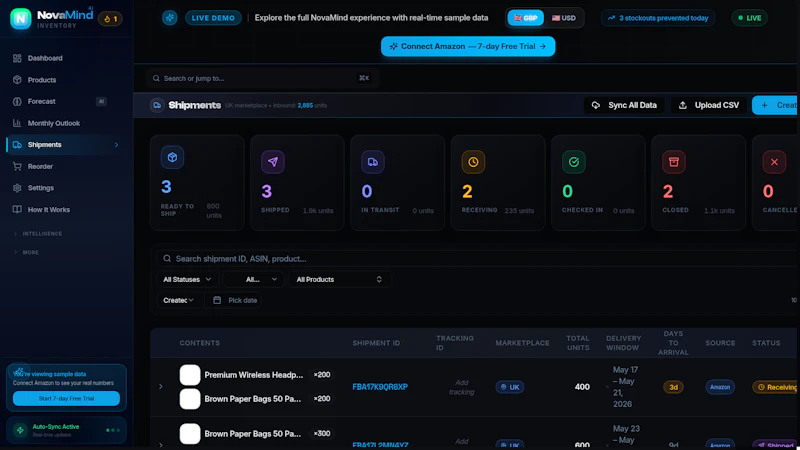This screenshot has height=450, width=800.
Task: Open the All Products dropdown
Action: 339,279
